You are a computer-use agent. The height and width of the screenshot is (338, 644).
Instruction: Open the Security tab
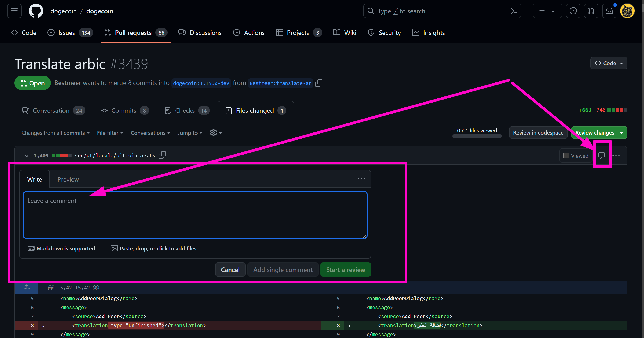[384, 33]
